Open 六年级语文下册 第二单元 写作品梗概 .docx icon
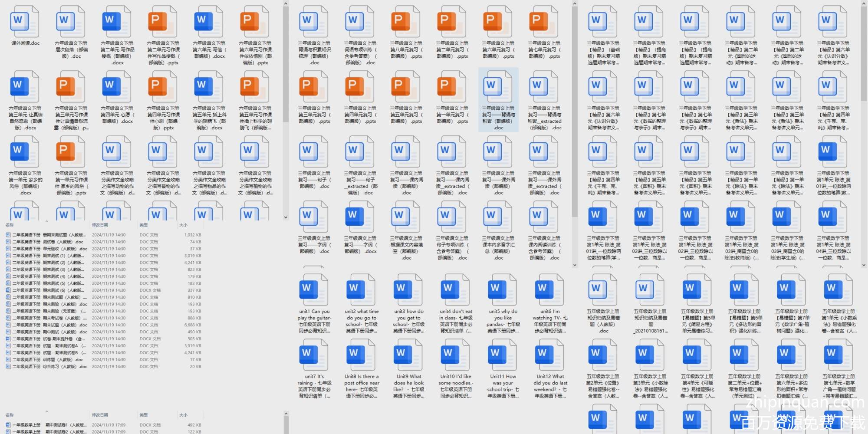Viewport: 868px width, 434px height. pos(117,21)
